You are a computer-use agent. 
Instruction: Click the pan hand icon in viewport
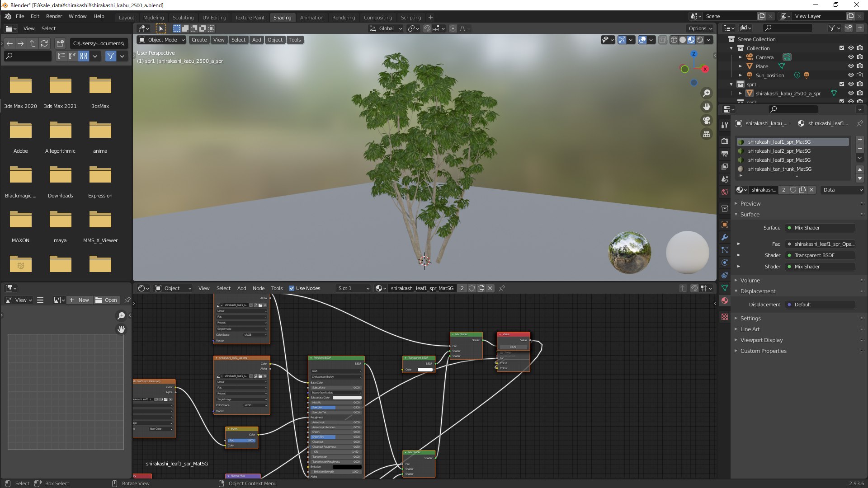pyautogui.click(x=706, y=107)
